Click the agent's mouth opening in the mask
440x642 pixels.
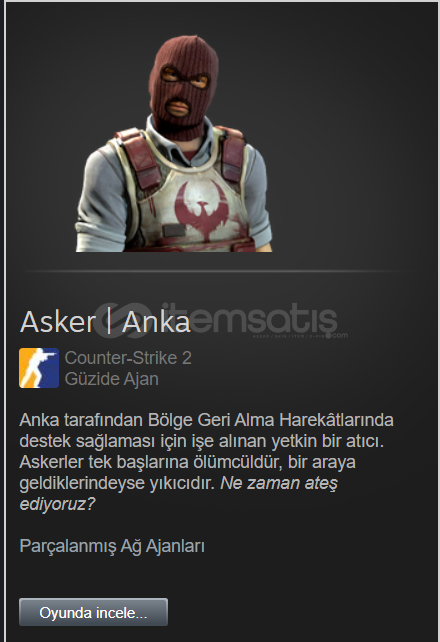pos(178,108)
